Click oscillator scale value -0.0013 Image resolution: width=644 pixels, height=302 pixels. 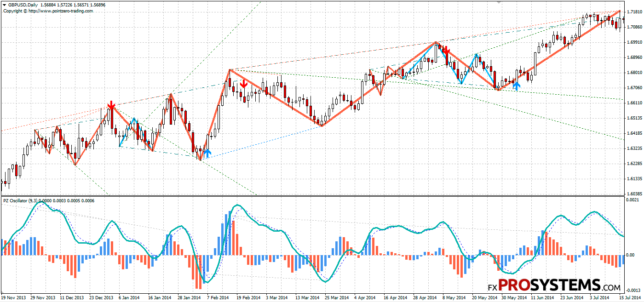click(633, 290)
